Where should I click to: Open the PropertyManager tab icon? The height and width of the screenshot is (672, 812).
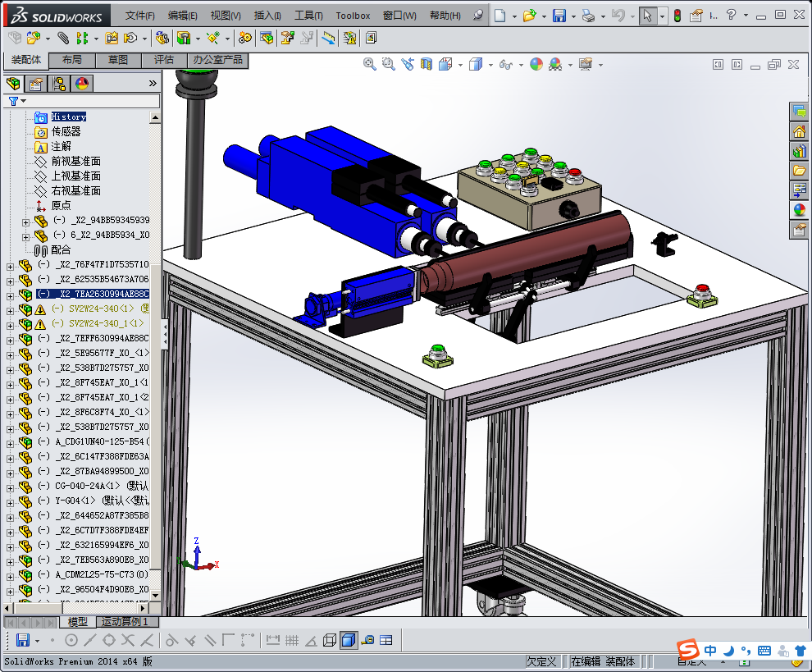click(36, 84)
